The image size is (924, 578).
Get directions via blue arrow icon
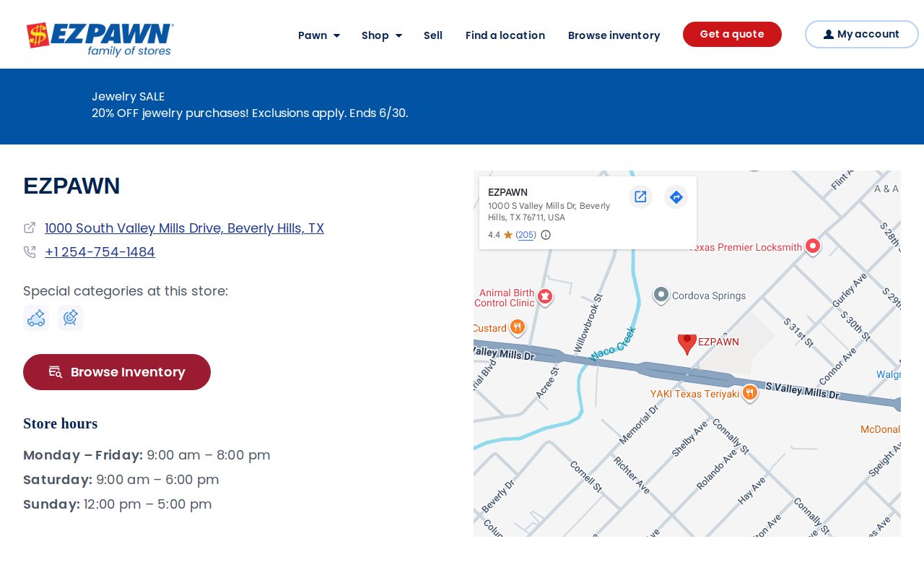click(676, 197)
